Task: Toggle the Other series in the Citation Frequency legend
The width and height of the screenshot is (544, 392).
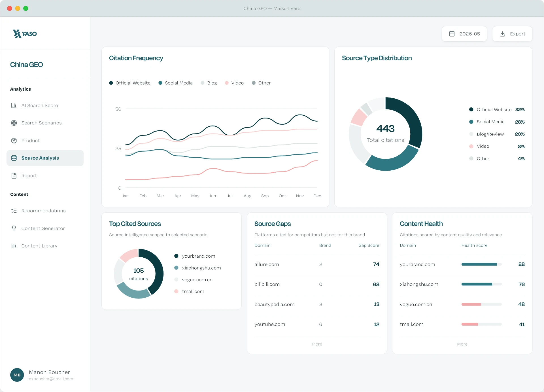Action: [261, 83]
